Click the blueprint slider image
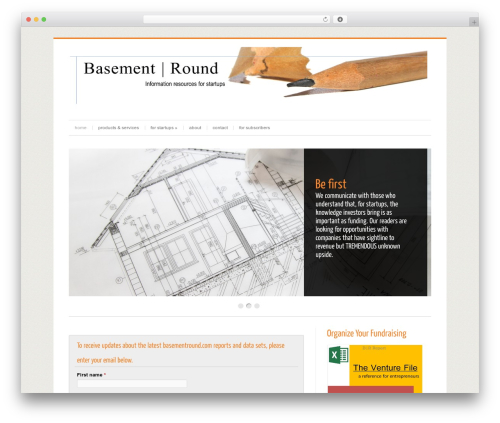 [186, 222]
